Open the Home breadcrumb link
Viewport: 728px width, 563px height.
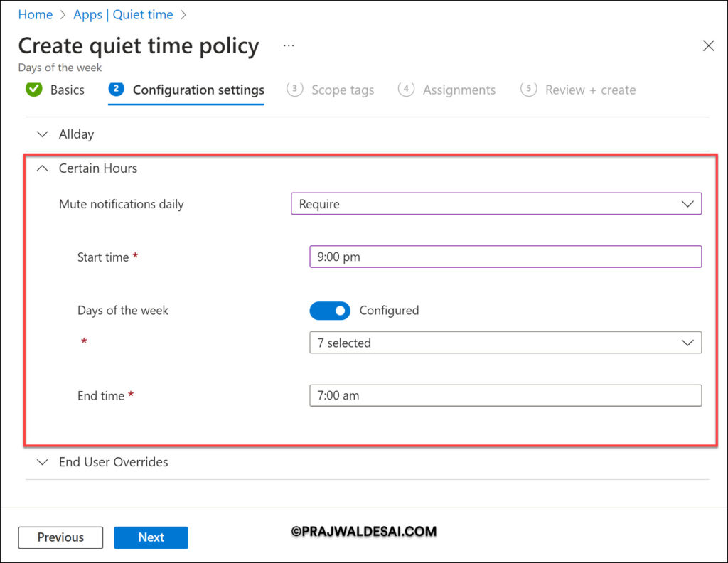pos(36,14)
